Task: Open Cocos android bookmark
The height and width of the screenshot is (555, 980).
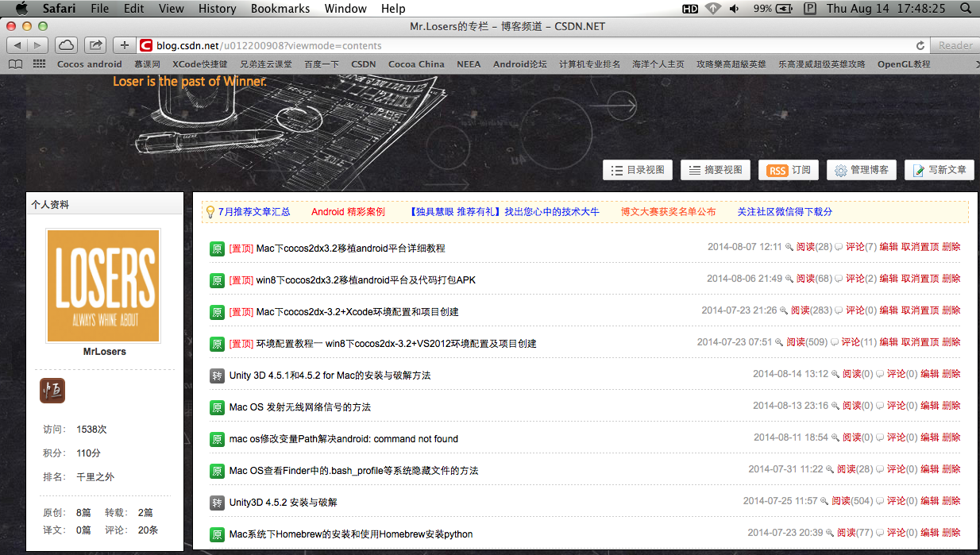Action: [90, 64]
